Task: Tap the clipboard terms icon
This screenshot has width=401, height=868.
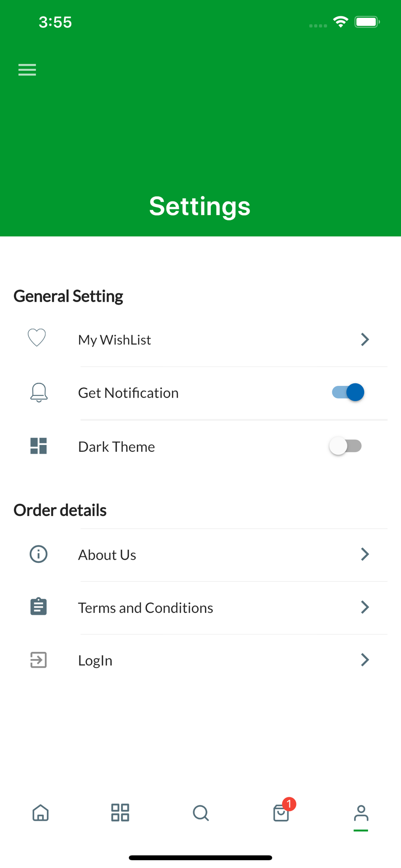Action: click(39, 607)
